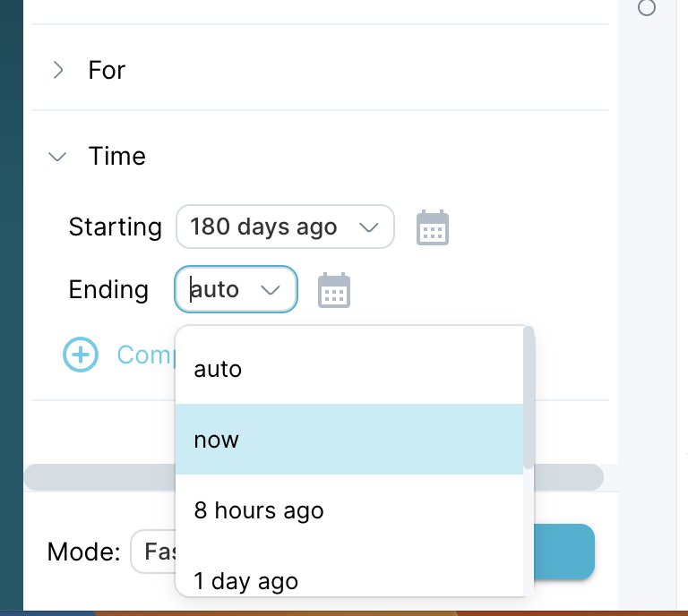Open the Mode dropdown selector
The height and width of the screenshot is (616, 688).
[153, 552]
